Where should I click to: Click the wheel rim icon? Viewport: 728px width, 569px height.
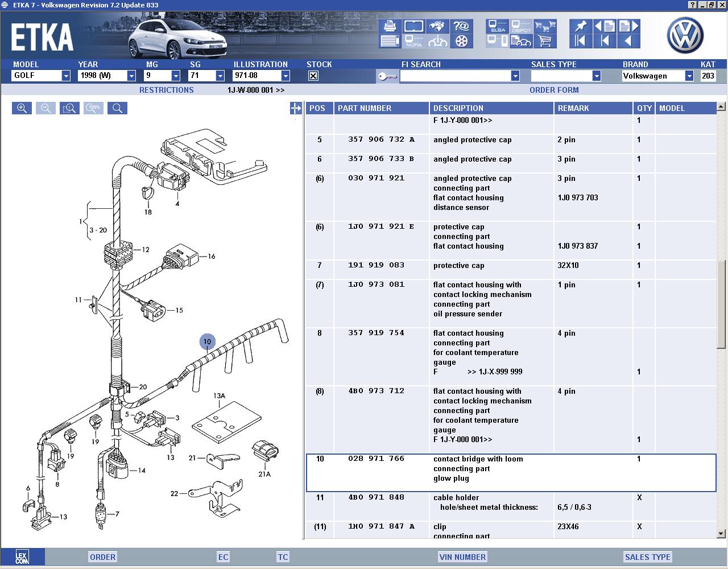[x=461, y=41]
